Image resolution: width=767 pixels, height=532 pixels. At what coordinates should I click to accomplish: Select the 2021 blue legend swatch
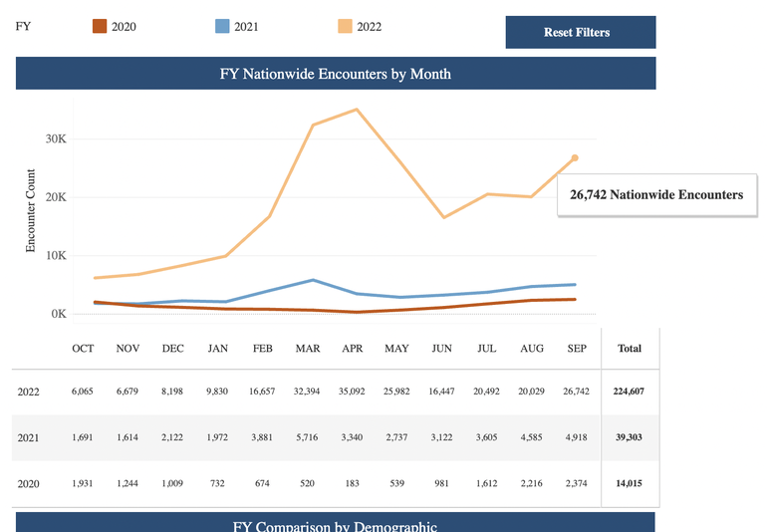tap(222, 27)
